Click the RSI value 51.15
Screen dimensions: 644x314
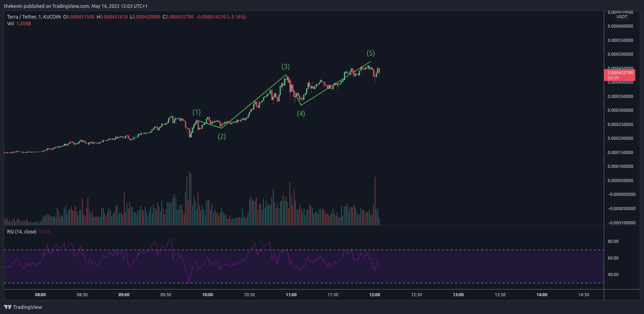click(x=45, y=232)
